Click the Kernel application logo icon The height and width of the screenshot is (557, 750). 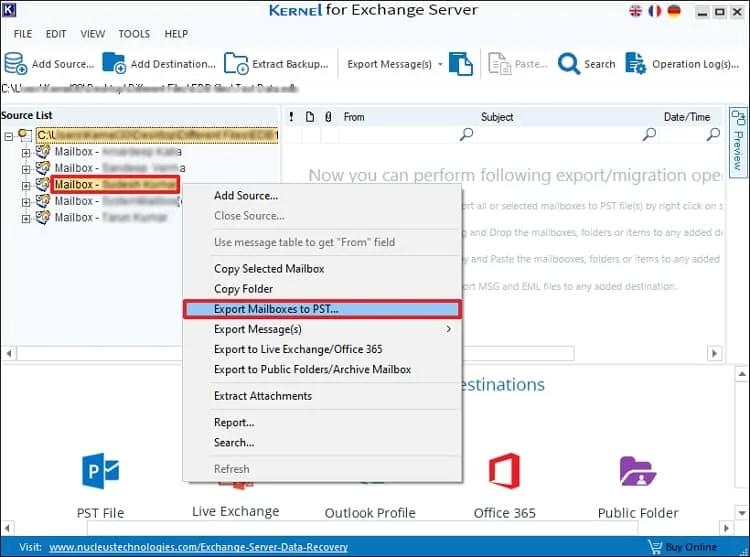(x=9, y=10)
